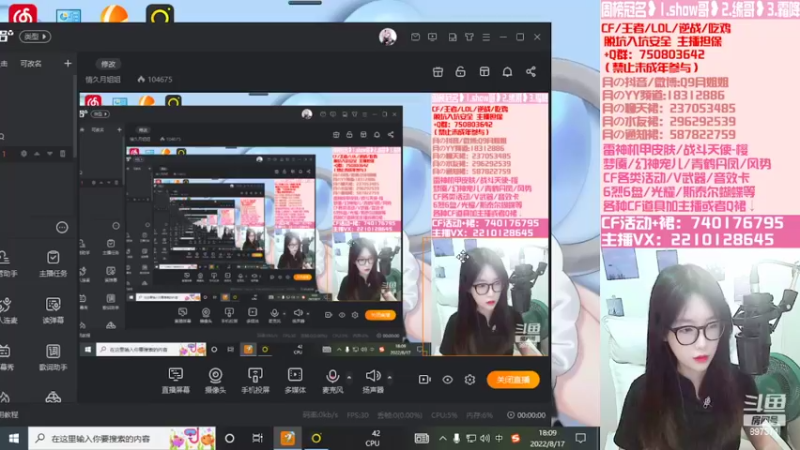800x450 pixels.
Task: Open the user avatar in title bar
Action: point(388,37)
